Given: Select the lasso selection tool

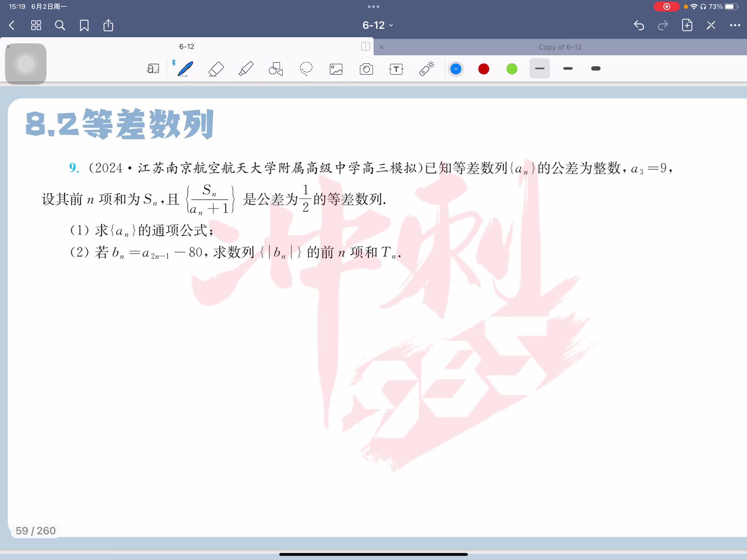Looking at the screenshot, I should [306, 69].
